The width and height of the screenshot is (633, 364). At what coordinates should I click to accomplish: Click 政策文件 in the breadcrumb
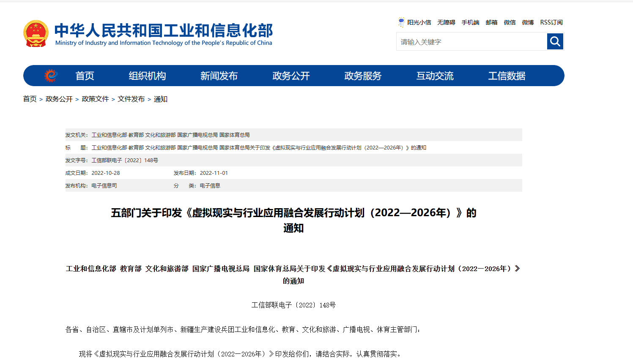tap(95, 99)
